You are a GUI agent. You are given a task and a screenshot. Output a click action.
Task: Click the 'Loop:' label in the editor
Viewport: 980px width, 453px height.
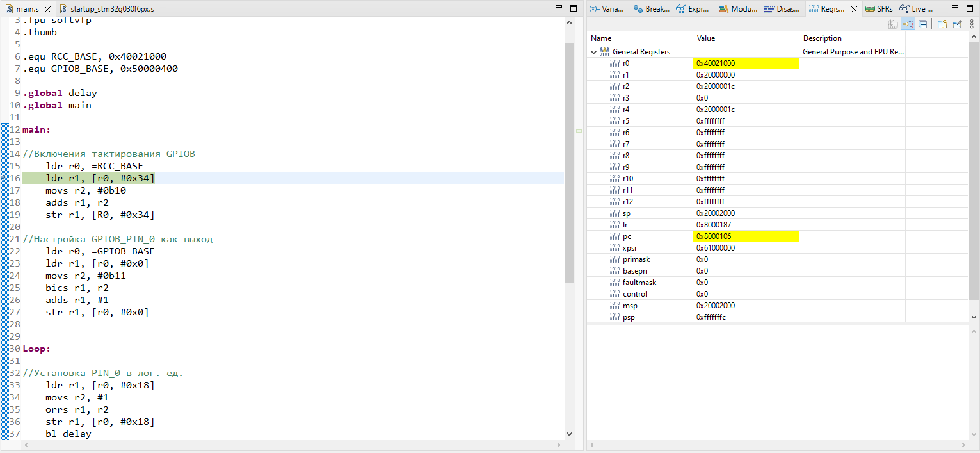tap(36, 349)
